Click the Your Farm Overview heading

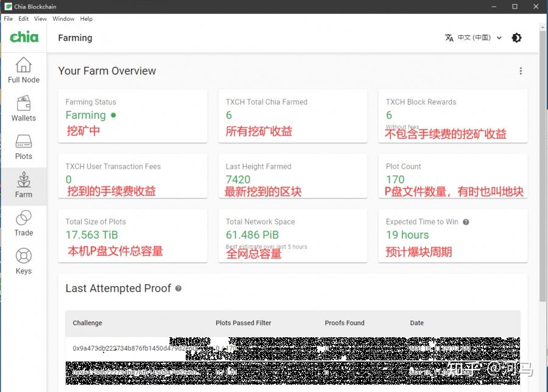[x=107, y=71]
